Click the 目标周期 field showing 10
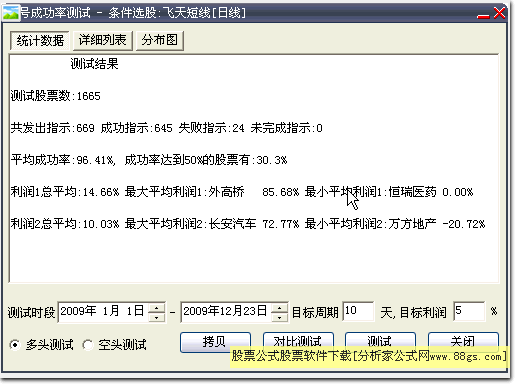The image size is (517, 385). tap(358, 311)
